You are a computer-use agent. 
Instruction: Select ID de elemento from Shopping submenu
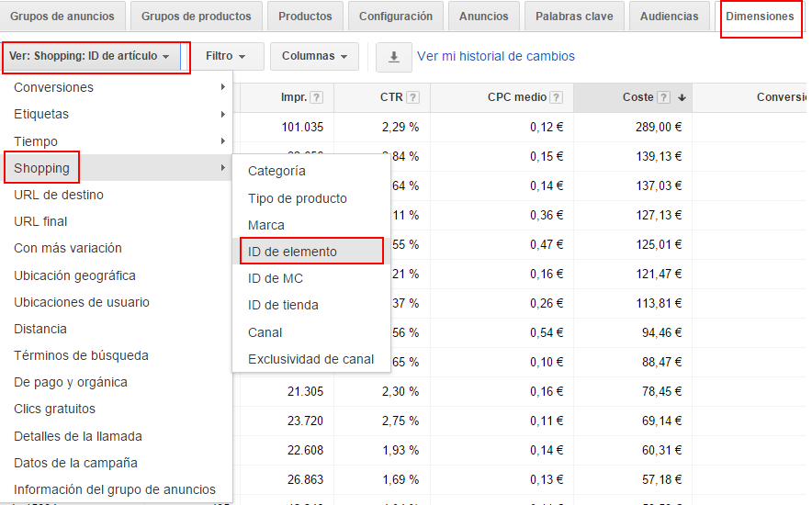[x=292, y=252]
